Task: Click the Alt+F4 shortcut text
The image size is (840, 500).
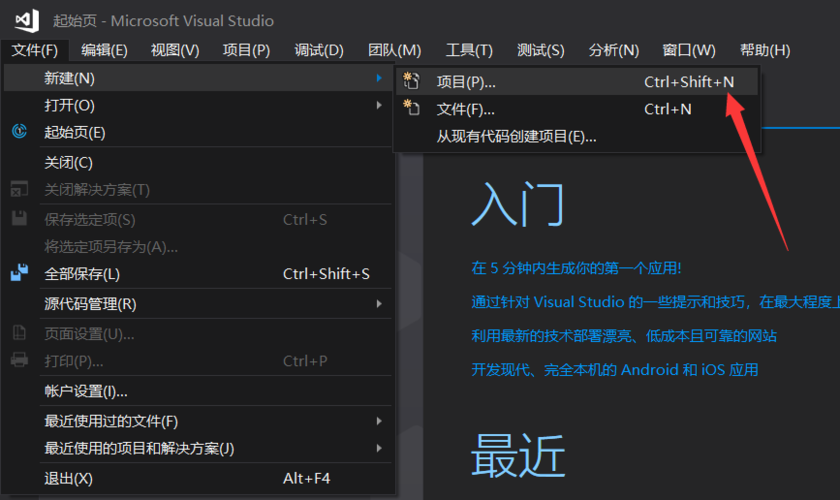Action: [306, 478]
